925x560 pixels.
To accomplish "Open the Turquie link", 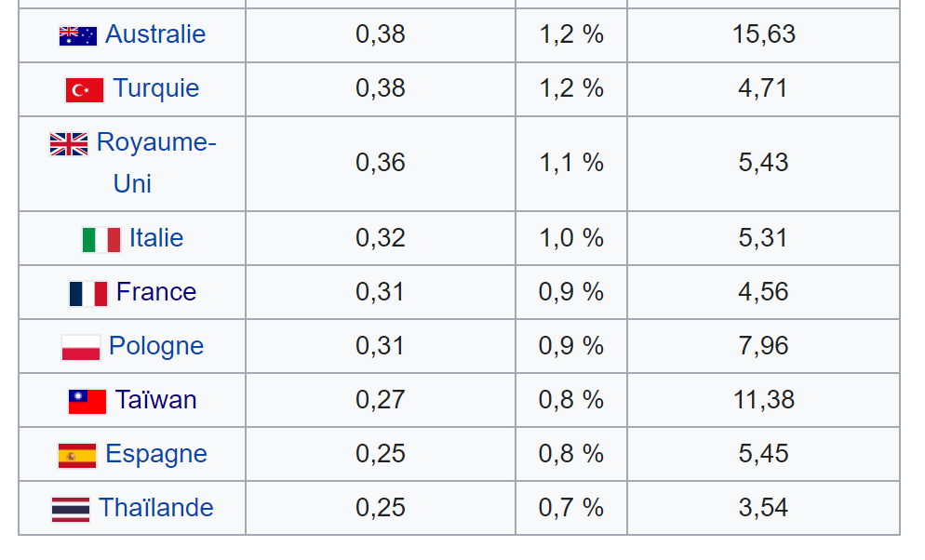I will pyautogui.click(x=155, y=88).
